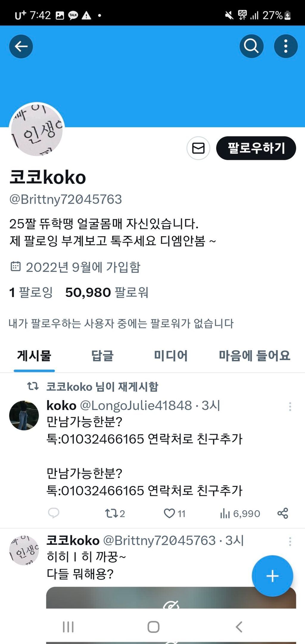Select the 게시물 tab
The width and height of the screenshot is (305, 644).
point(34,356)
